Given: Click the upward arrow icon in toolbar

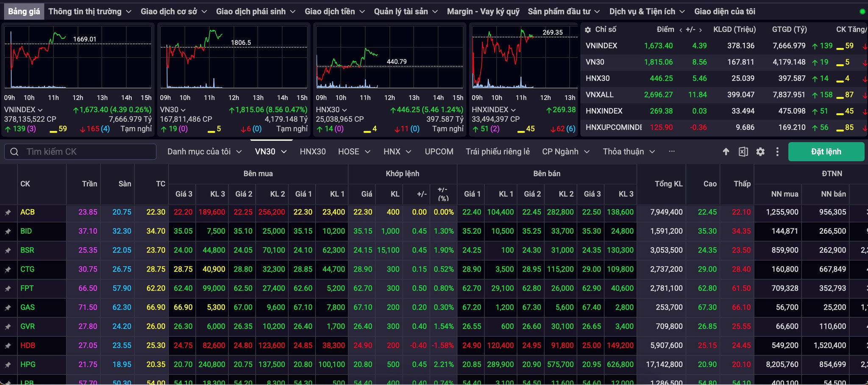Looking at the screenshot, I should click(x=726, y=152).
